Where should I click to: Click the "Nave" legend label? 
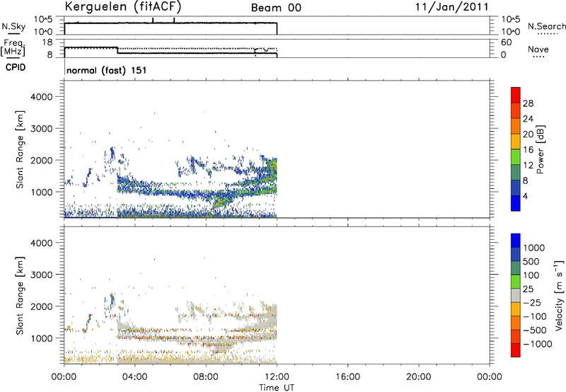point(538,50)
